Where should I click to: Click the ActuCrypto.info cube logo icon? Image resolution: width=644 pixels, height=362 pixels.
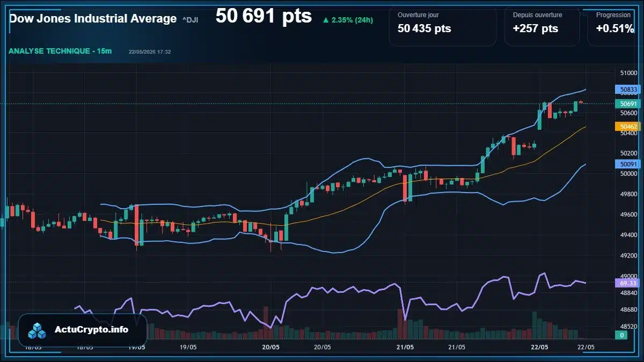click(37, 330)
